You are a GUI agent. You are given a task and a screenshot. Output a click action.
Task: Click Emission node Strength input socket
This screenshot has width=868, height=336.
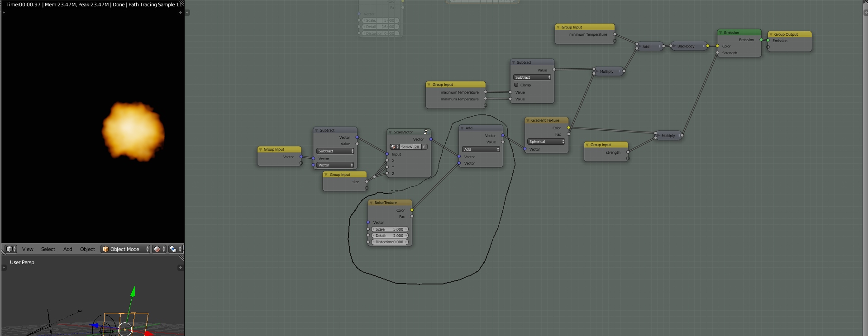(x=718, y=53)
